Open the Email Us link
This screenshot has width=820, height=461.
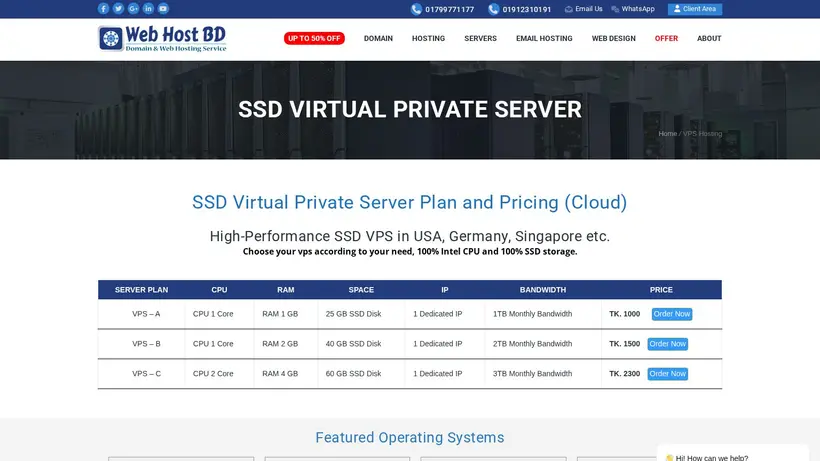(x=589, y=9)
